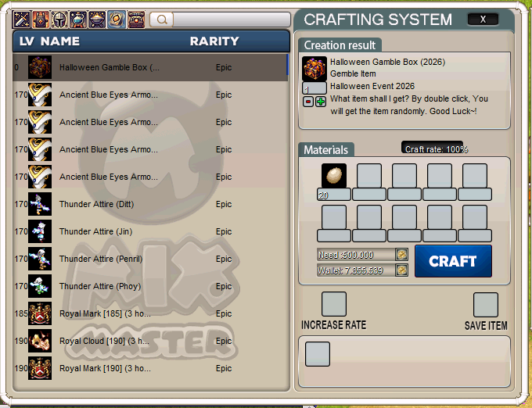Select the treasure chest category icon
Image resolution: width=532 pixels, height=408 pixels.
pos(136,20)
